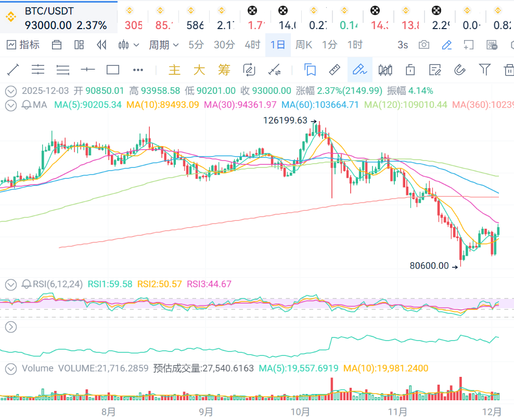Open the funnel filter icon
Image resolution: width=514 pixels, height=420 pixels.
[x=485, y=70]
